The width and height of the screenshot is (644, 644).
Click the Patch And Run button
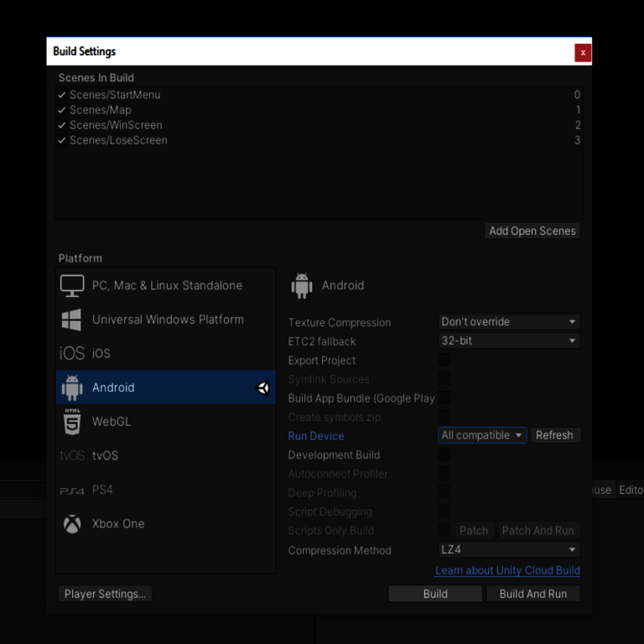pos(538,531)
